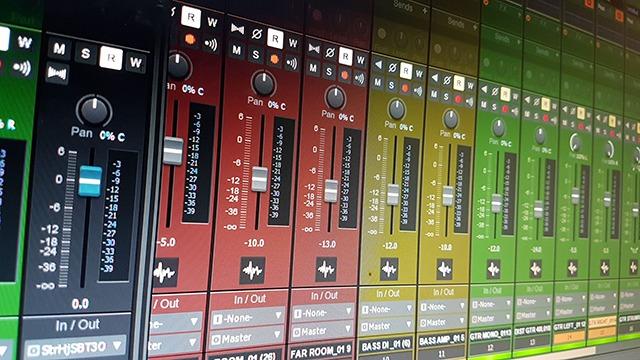The width and height of the screenshot is (640, 360).
Task: Open the Master output dropdown on GTR MONO_0113
Action: click(491, 318)
